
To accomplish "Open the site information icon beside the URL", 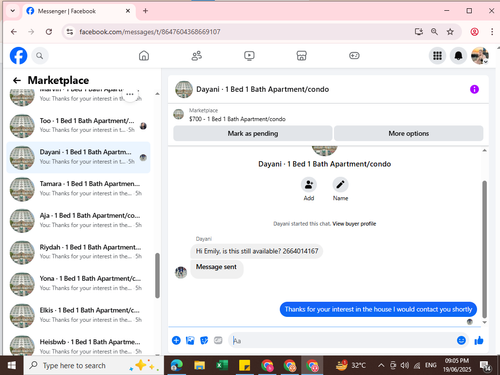I will tap(70, 32).
